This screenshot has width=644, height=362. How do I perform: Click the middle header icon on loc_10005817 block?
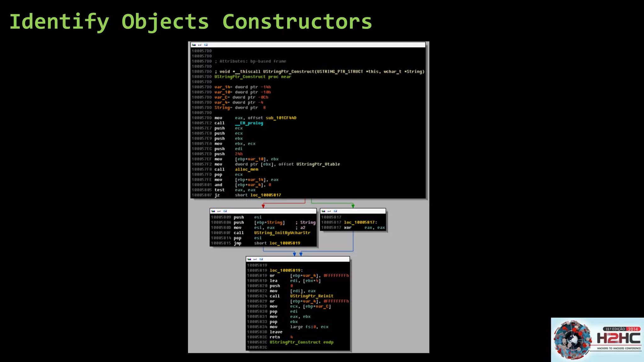tap(329, 211)
